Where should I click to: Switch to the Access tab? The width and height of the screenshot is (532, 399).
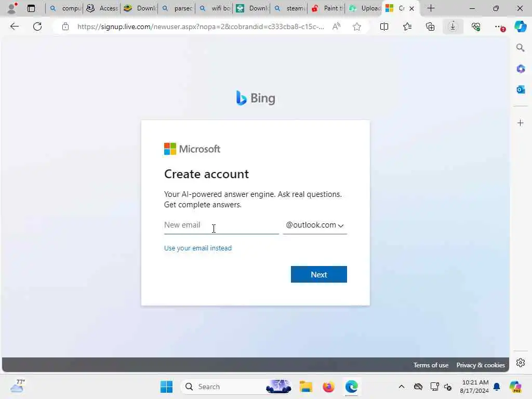[x=101, y=8]
